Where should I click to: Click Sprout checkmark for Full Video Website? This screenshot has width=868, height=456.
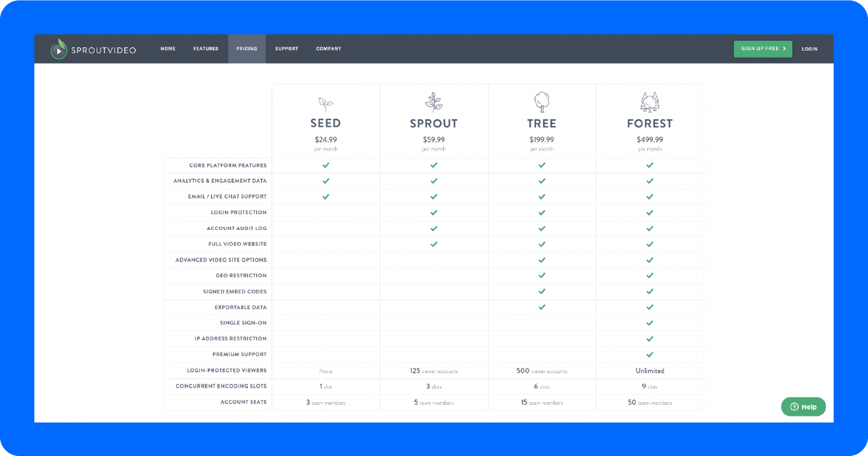tap(434, 244)
